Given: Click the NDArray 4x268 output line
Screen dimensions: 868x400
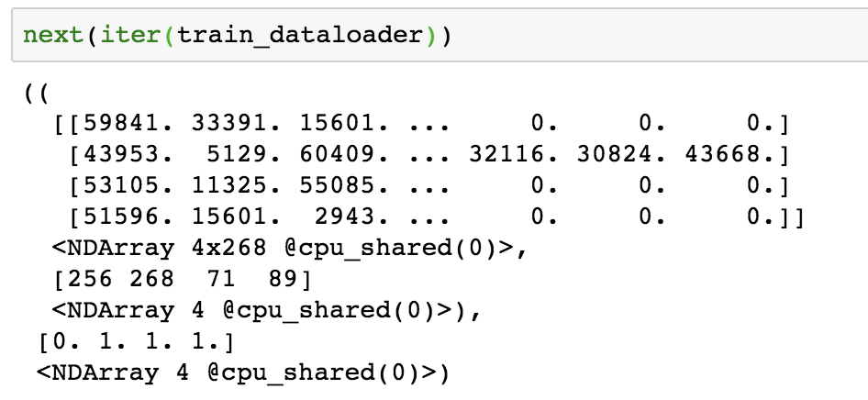Looking at the screenshot, I should pyautogui.click(x=288, y=248).
